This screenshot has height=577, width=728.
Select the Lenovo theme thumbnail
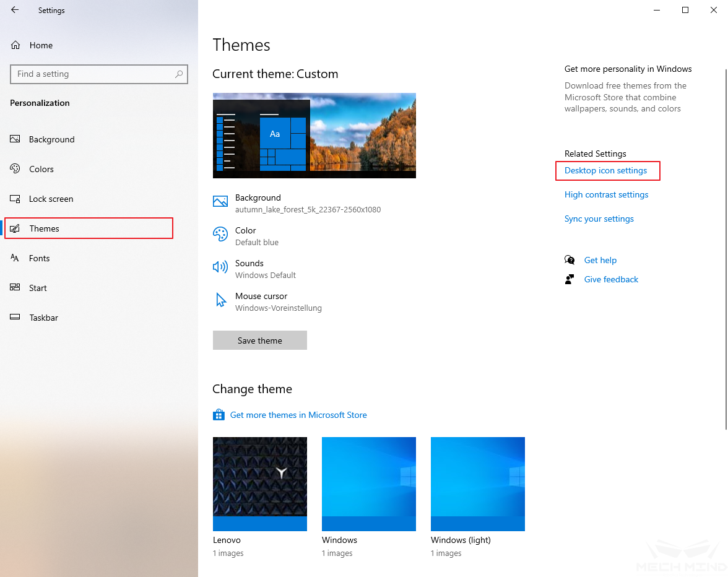point(260,484)
